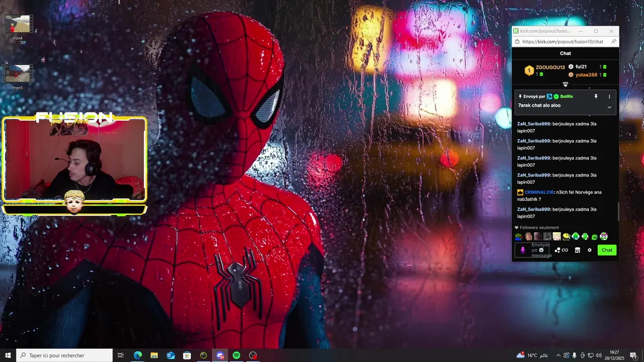Viewport: 644px width, 362px height.
Task: Click the Taper ici pour rechercher search box
Action: (64, 355)
